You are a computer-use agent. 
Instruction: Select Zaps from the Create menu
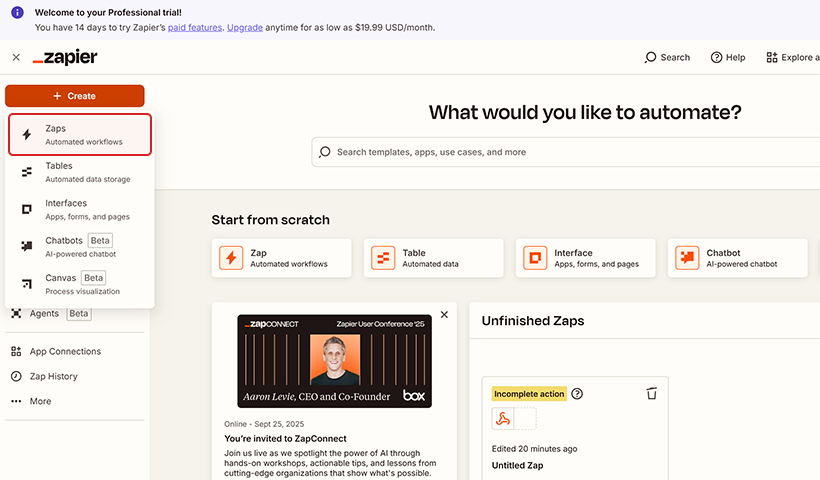click(x=80, y=135)
